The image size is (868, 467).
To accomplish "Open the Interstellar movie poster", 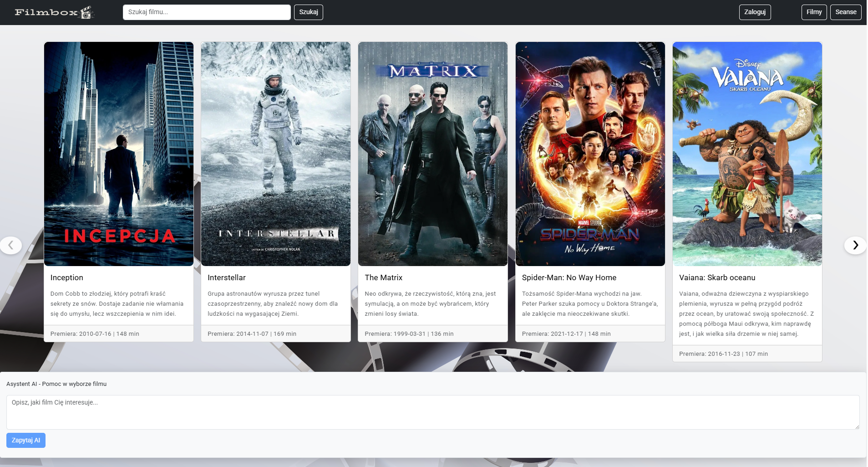I will (276, 154).
